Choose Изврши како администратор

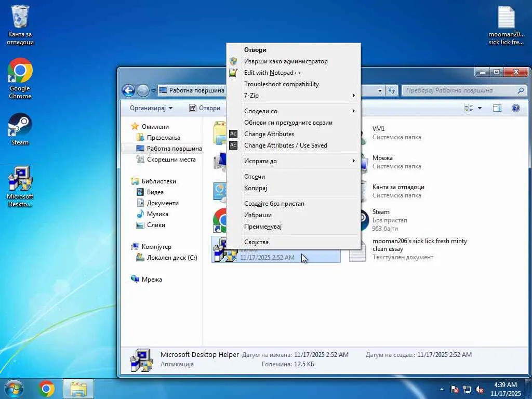(294, 61)
